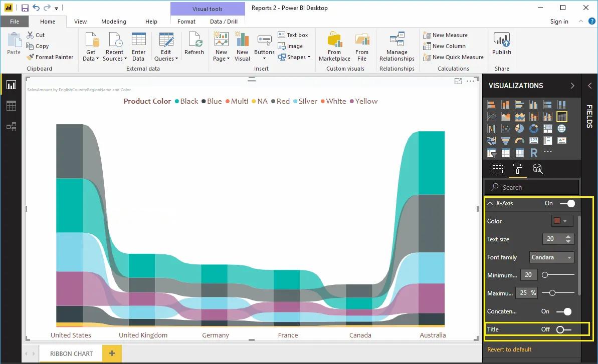Pick the map globe visualization

(562, 129)
